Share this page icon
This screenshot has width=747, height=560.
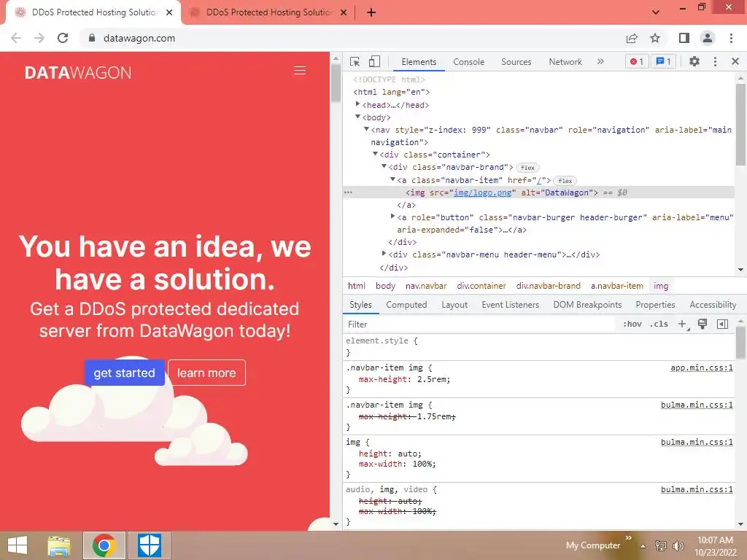[632, 38]
